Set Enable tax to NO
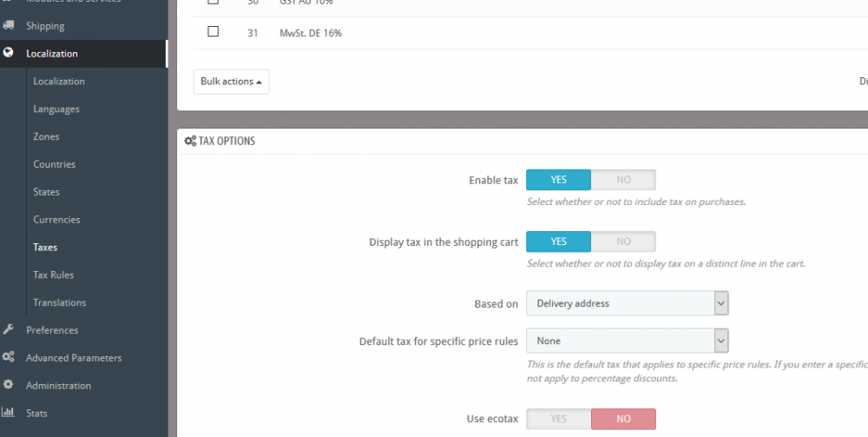868x437 pixels. click(x=623, y=180)
